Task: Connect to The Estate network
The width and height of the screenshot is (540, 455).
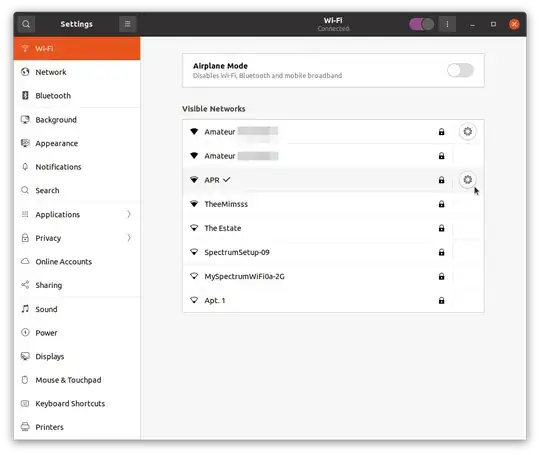Action: [333, 228]
